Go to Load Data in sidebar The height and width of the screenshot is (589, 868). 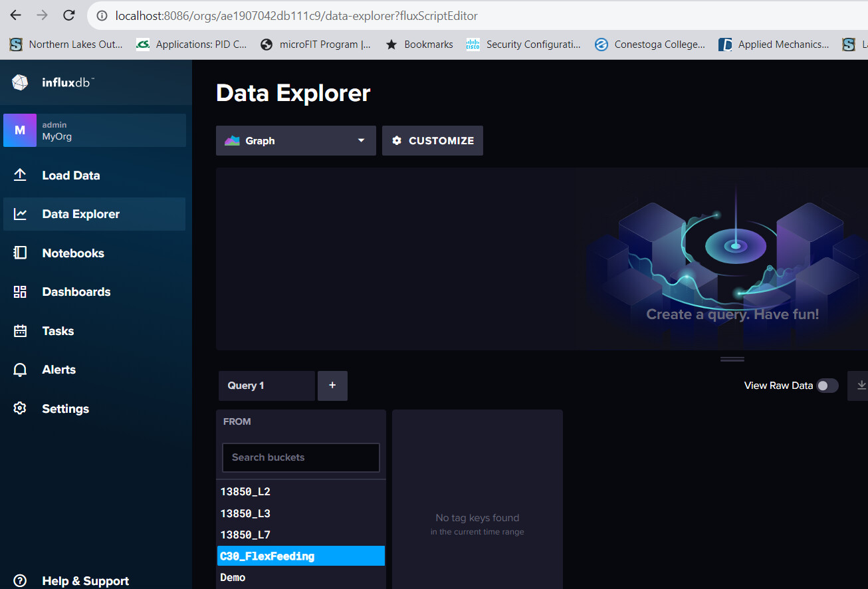coord(94,176)
